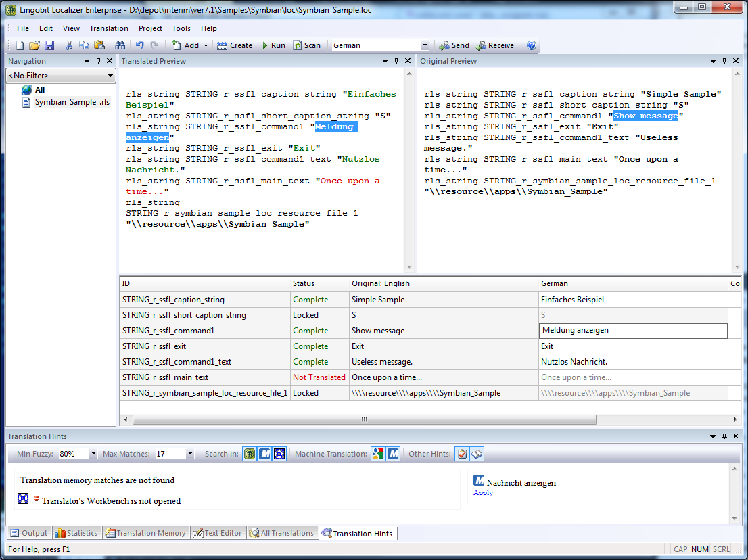Viewport: 748px width, 560px height.
Task: Click Apply link for Nachricht anzeigen
Action: (483, 493)
